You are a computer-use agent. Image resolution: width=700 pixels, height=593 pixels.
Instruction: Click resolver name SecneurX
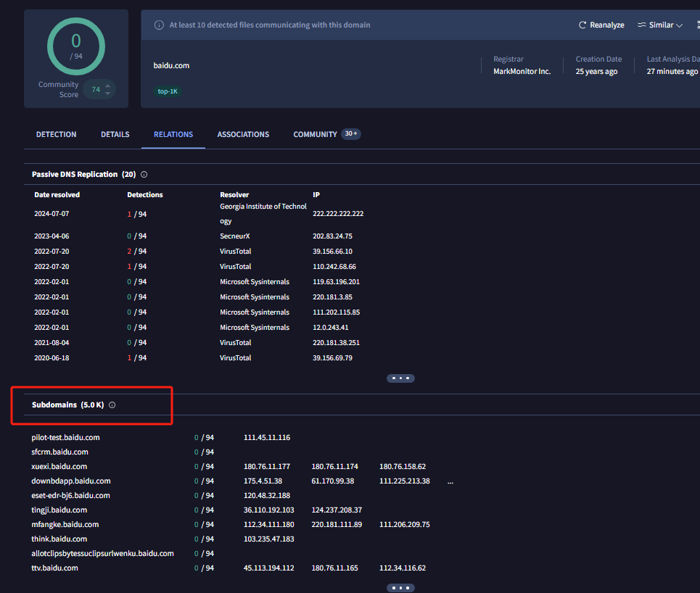click(x=235, y=236)
